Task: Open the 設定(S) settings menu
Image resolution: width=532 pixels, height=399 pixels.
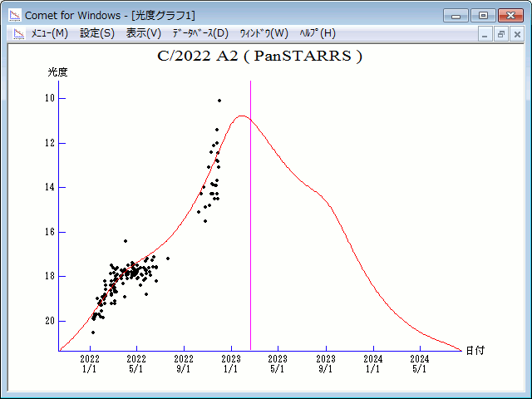Action: [97, 33]
